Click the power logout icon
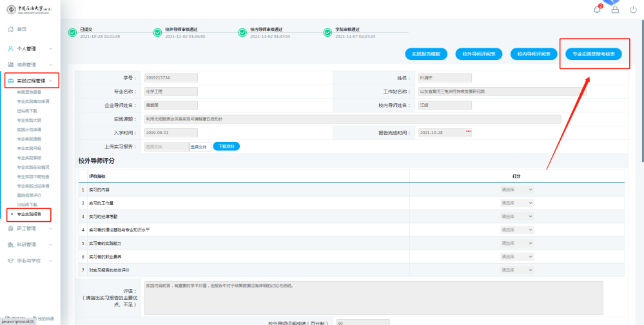Screen dimensions: 644x325 633,10
